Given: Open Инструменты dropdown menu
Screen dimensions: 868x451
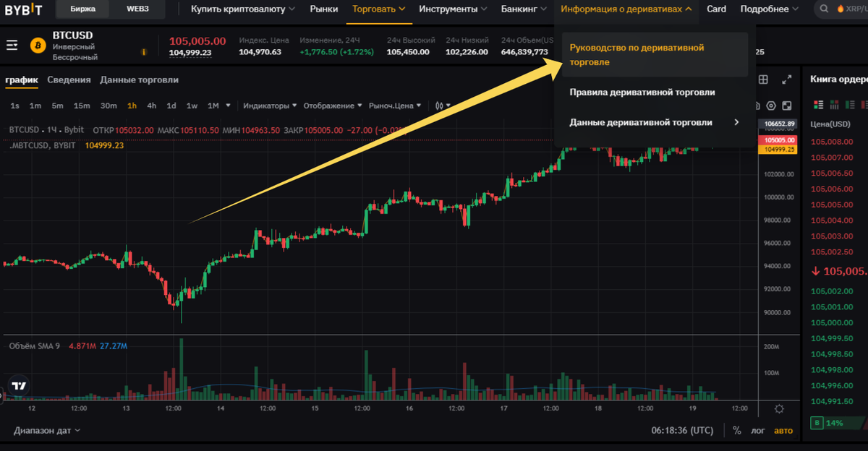Looking at the screenshot, I should [x=454, y=9].
